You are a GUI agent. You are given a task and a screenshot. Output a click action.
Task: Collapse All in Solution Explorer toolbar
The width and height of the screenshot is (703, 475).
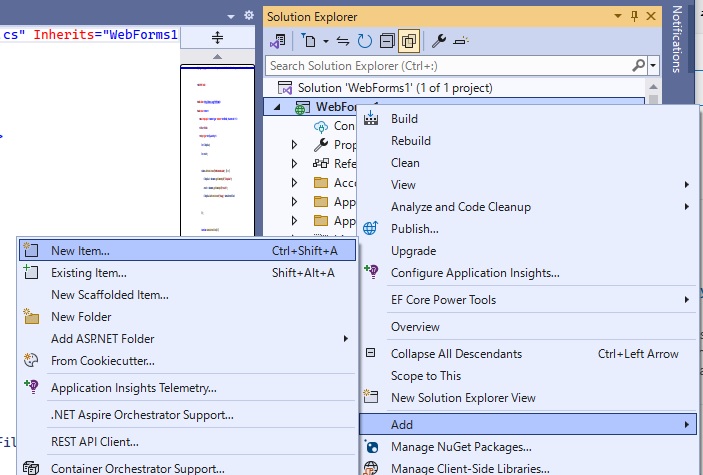coord(386,41)
